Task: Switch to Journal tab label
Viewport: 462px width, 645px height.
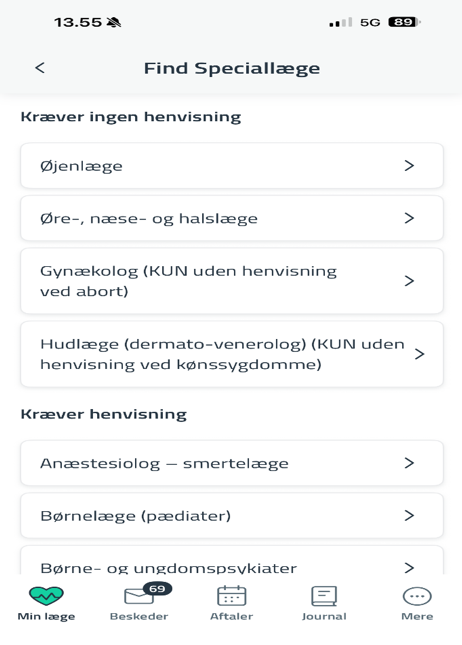Action: point(324,616)
